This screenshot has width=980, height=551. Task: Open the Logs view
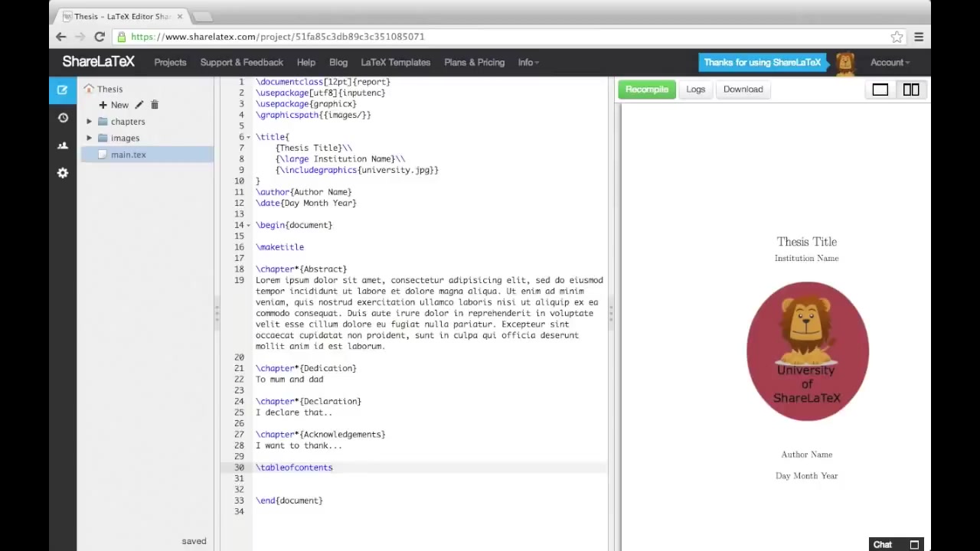pos(695,90)
